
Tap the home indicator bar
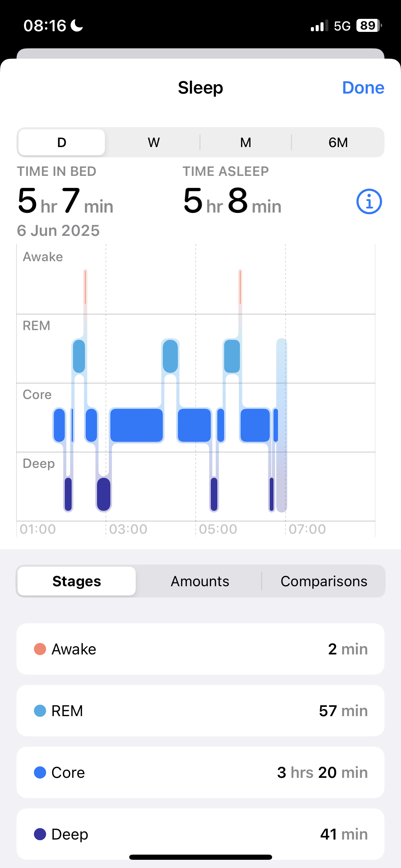coord(200,857)
